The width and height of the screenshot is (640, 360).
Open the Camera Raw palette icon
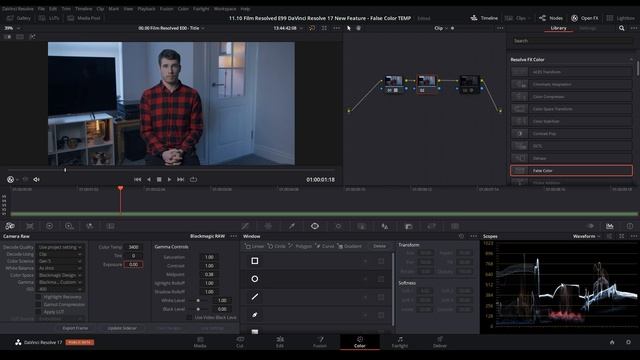[x=10, y=226]
